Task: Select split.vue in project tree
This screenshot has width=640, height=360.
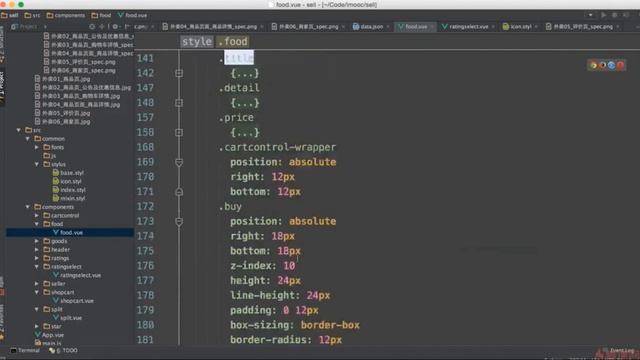Action: 67,318
